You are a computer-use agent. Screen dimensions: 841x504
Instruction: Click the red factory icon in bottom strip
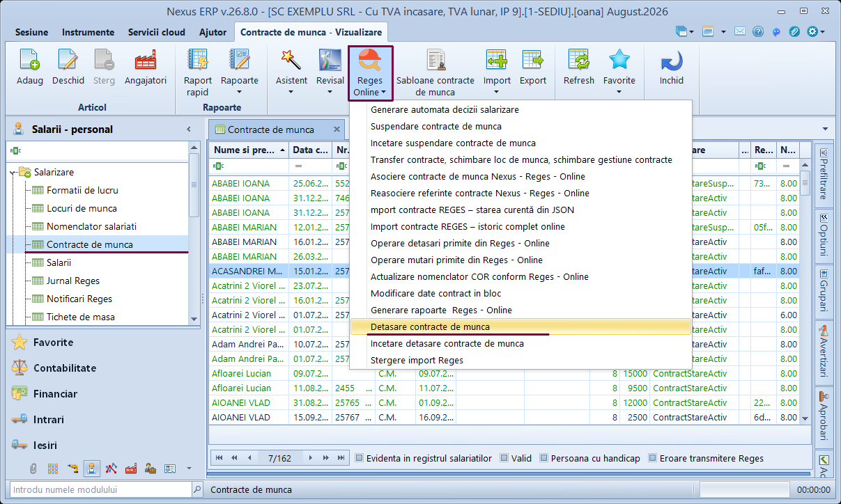click(130, 468)
